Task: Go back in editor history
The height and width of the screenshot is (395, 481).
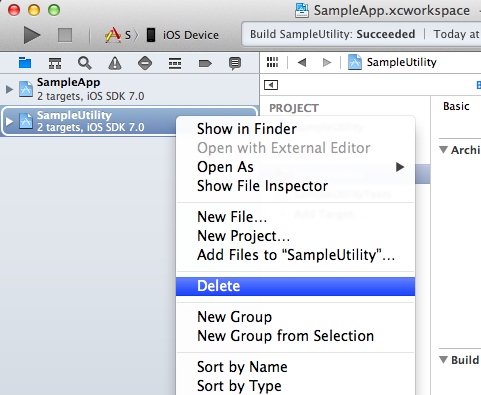Action: 302,62
